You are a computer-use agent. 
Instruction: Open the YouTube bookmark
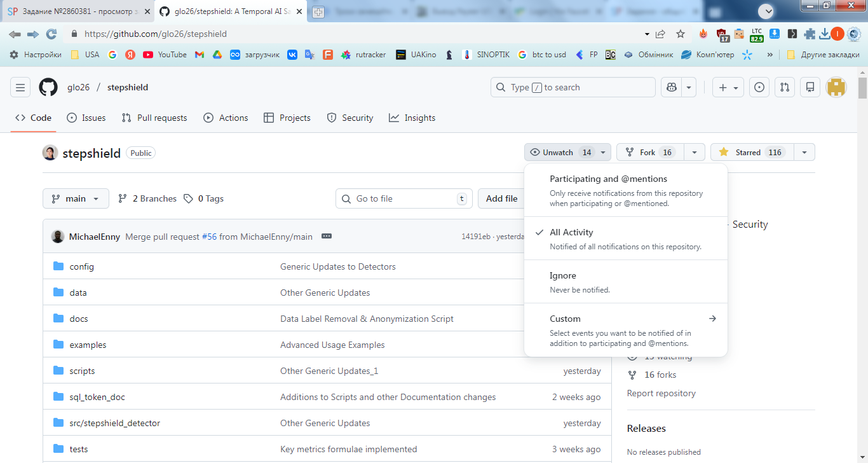[165, 55]
